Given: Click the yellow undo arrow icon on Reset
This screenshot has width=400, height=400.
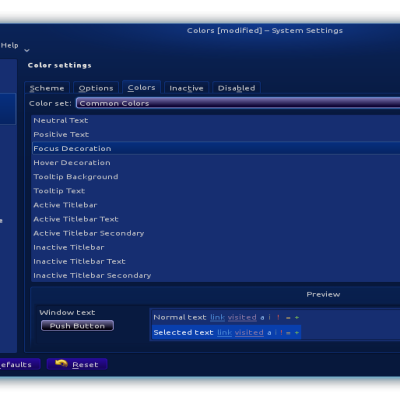Looking at the screenshot, I should coord(61,363).
